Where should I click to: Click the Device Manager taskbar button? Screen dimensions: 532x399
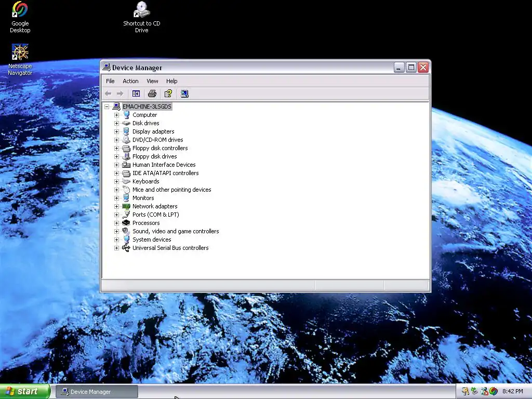tap(97, 392)
